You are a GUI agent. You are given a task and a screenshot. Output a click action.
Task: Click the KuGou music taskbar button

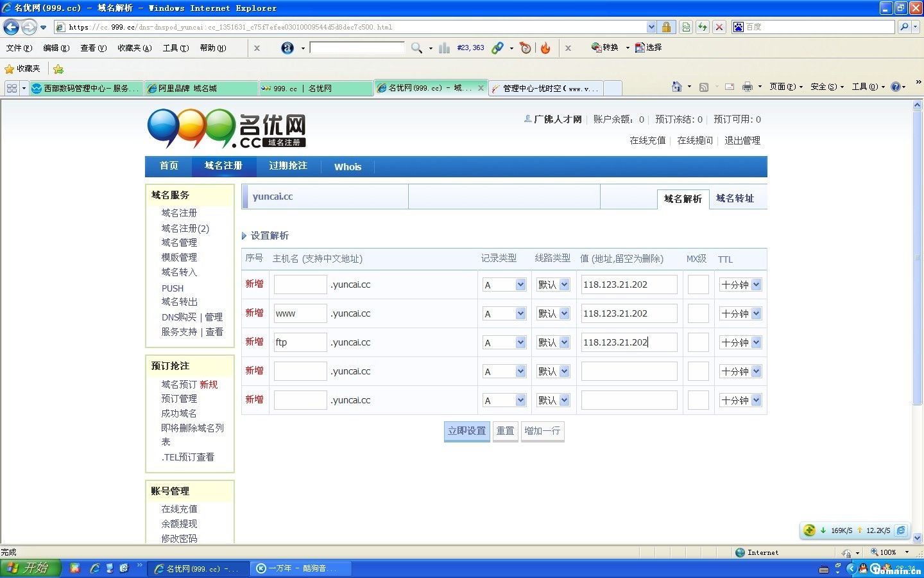300,568
